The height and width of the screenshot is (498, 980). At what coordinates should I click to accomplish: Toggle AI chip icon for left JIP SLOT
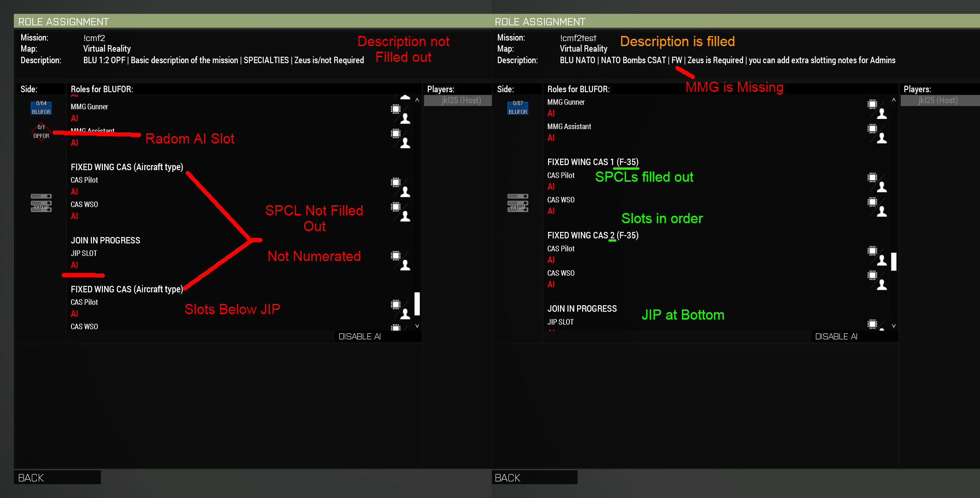click(396, 255)
